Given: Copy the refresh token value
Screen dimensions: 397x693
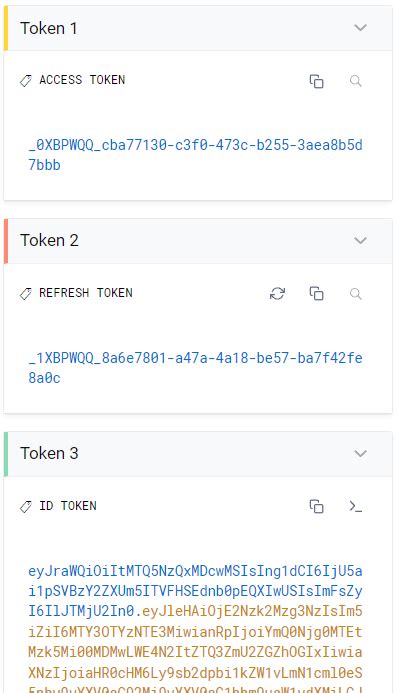Looking at the screenshot, I should coord(317,293).
